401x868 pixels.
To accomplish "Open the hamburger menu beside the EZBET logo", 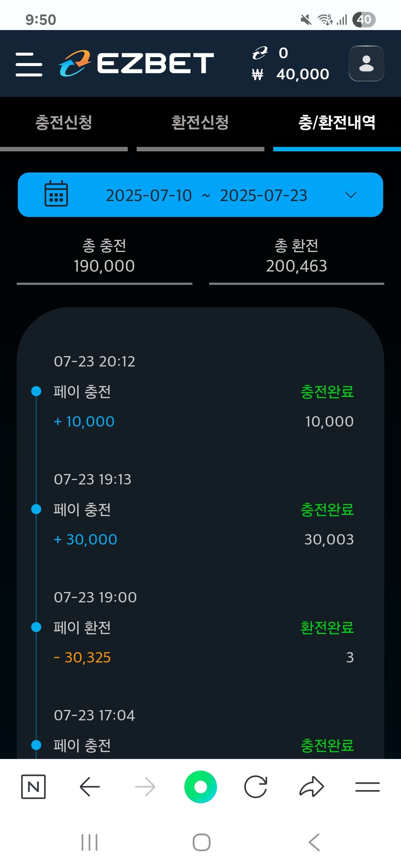I will point(29,64).
